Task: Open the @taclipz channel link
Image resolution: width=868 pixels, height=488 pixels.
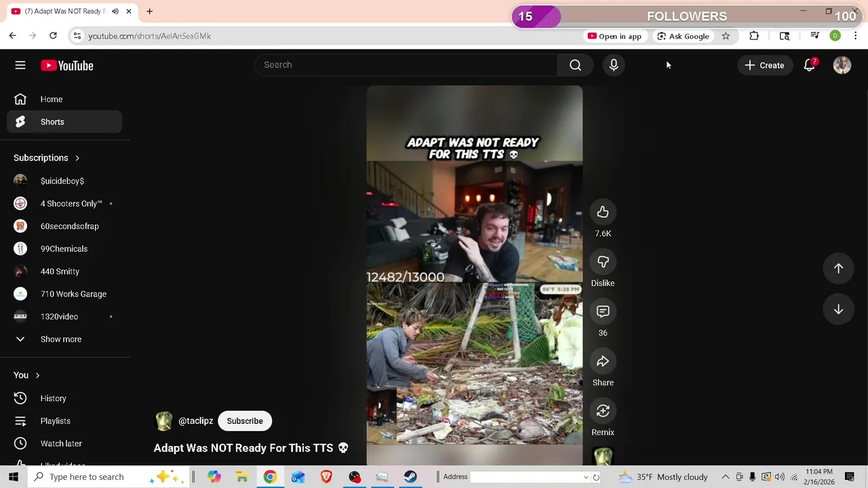Action: [x=195, y=421]
